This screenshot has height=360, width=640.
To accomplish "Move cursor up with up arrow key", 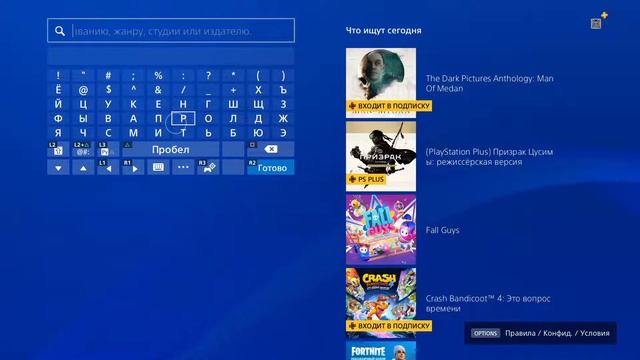I will (83, 167).
